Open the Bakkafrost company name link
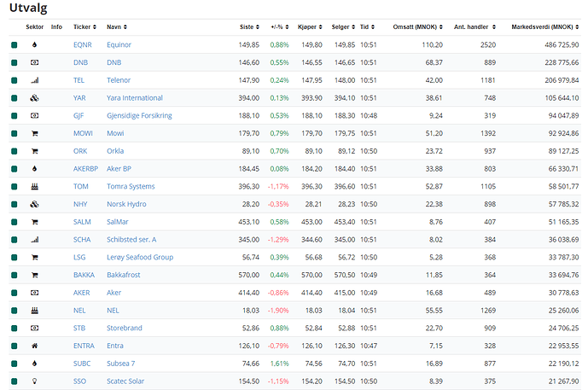The width and height of the screenshot is (588, 390). point(125,275)
